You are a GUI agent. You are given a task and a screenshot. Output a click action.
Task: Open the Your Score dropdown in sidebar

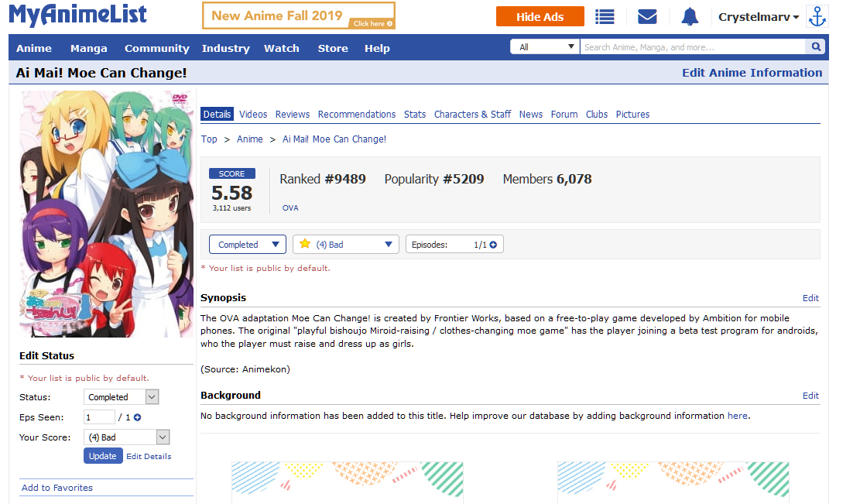pyautogui.click(x=126, y=437)
